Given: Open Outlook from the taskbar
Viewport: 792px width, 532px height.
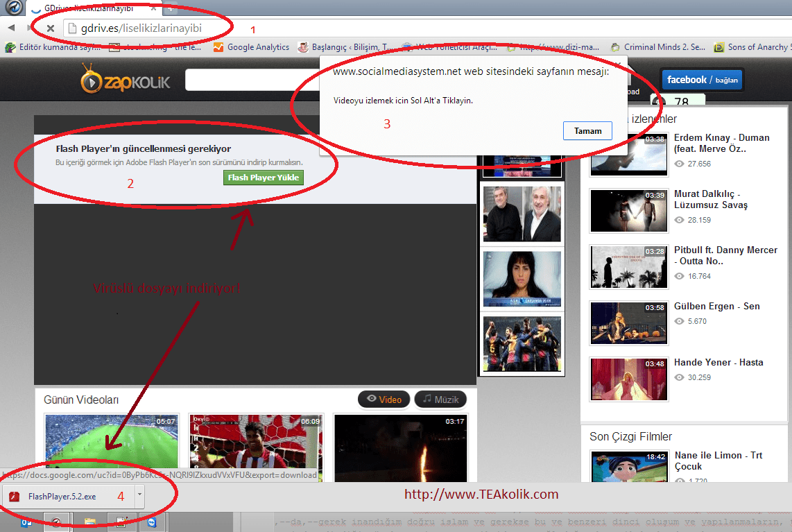Looking at the screenshot, I should click(x=25, y=522).
